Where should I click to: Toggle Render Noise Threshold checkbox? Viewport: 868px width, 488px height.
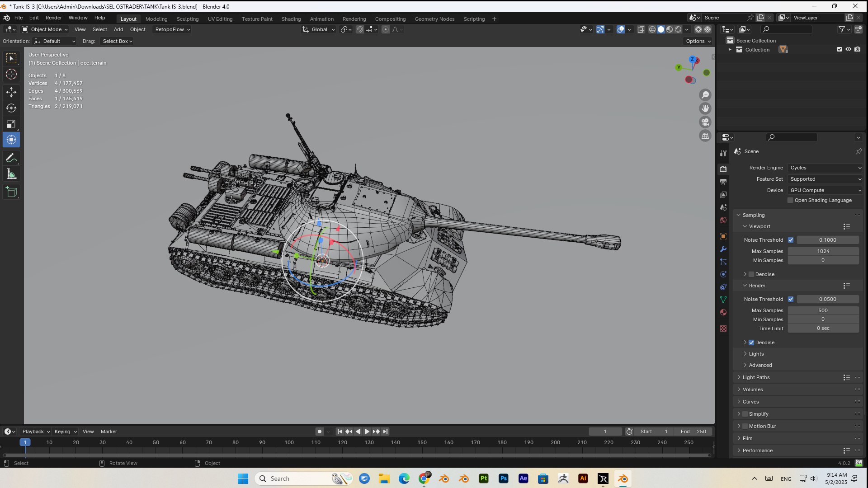[791, 299]
